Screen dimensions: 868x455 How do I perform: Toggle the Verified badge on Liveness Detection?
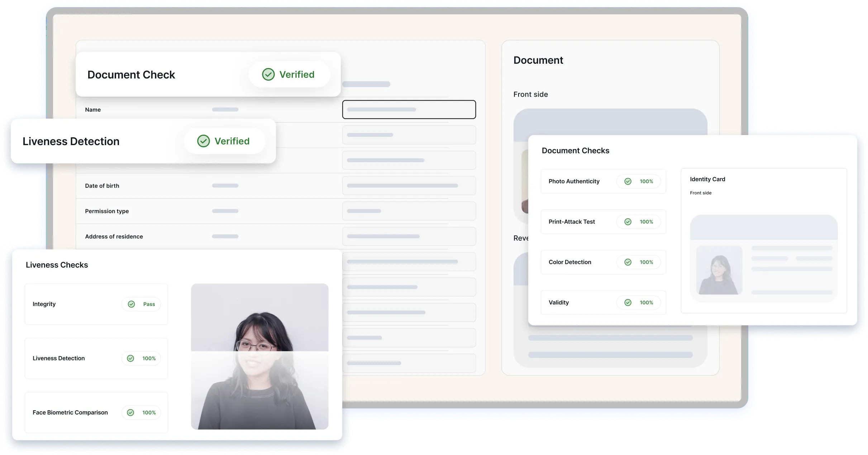(x=224, y=141)
